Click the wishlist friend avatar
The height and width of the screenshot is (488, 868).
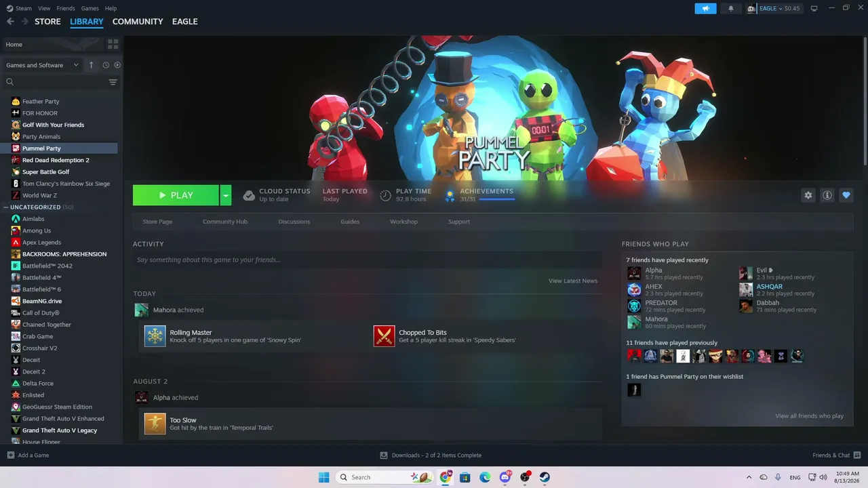click(x=634, y=390)
